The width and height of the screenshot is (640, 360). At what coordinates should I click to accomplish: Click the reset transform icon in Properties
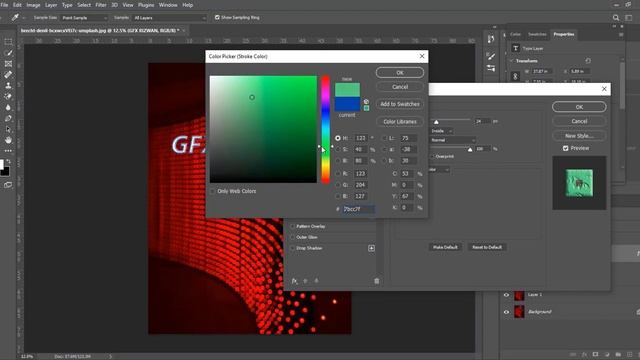588,61
